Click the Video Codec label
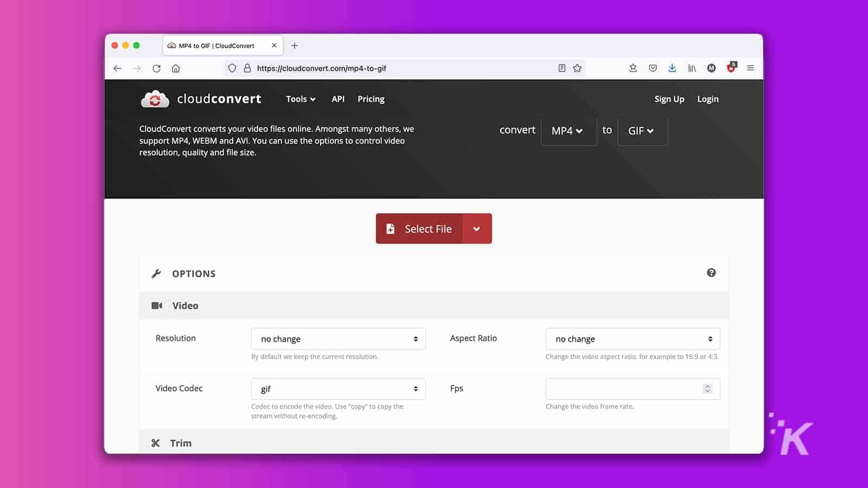Image resolution: width=868 pixels, height=488 pixels. coord(179,388)
